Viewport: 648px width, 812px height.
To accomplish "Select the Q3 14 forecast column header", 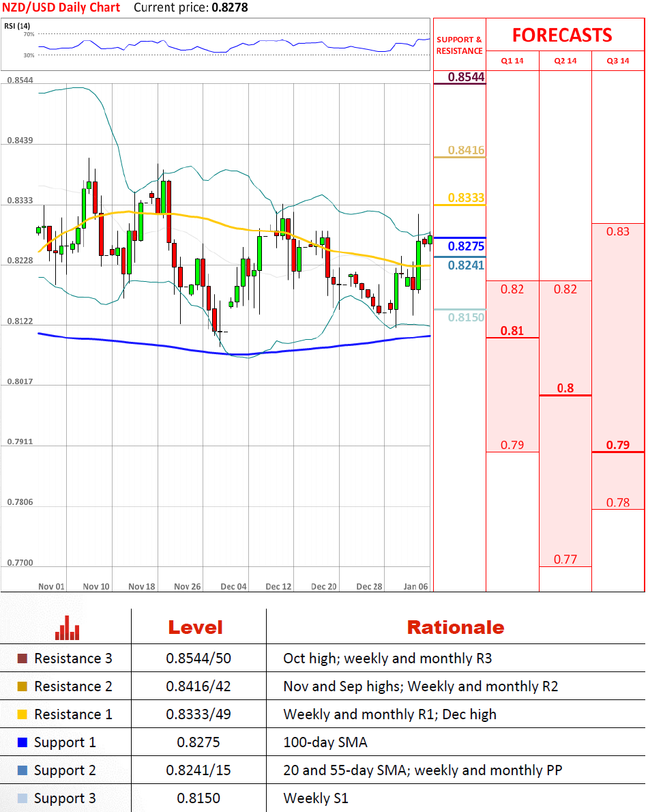I will (618, 61).
